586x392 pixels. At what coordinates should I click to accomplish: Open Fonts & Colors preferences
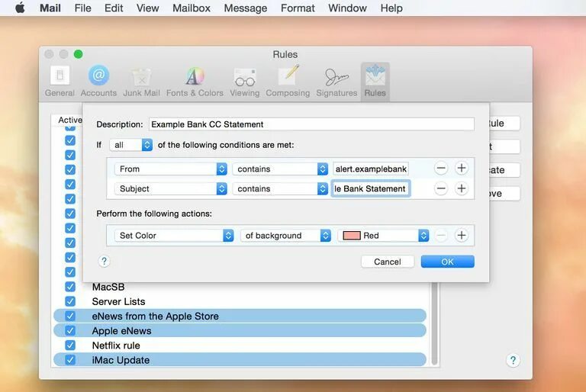tap(195, 82)
